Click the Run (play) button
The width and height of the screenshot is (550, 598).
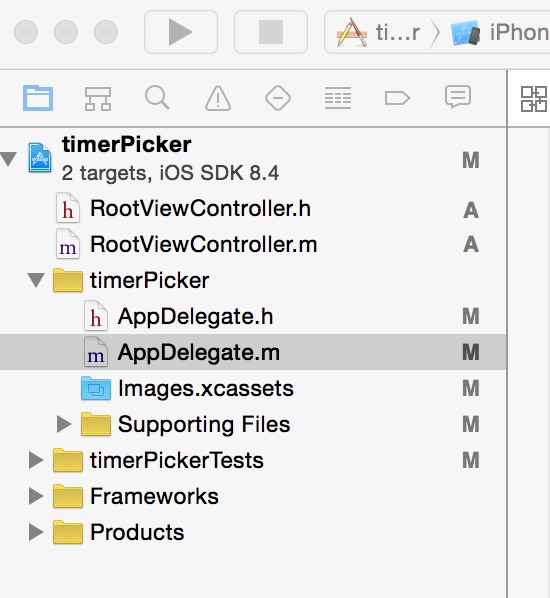click(181, 32)
